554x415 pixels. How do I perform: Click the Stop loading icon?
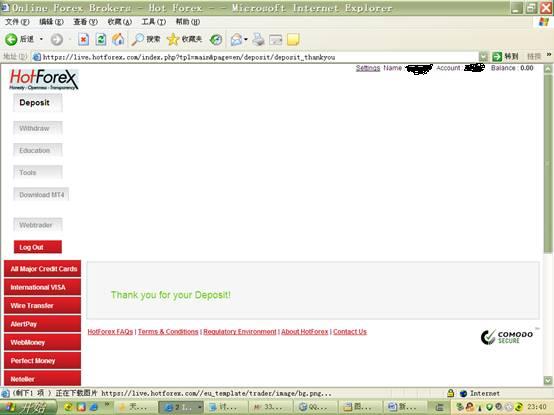tap(83, 39)
